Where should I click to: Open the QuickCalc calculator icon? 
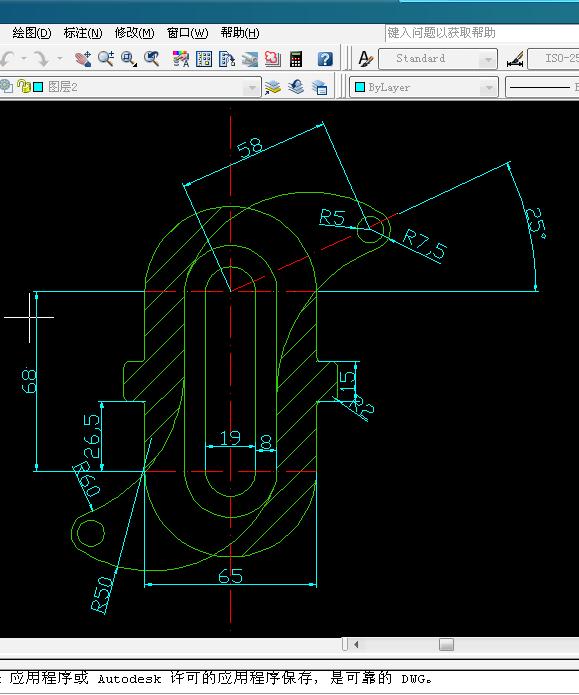tap(296, 59)
